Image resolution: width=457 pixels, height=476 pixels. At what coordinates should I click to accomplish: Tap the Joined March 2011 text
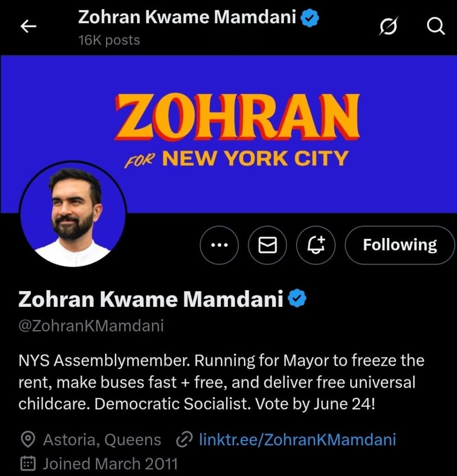coord(110,463)
